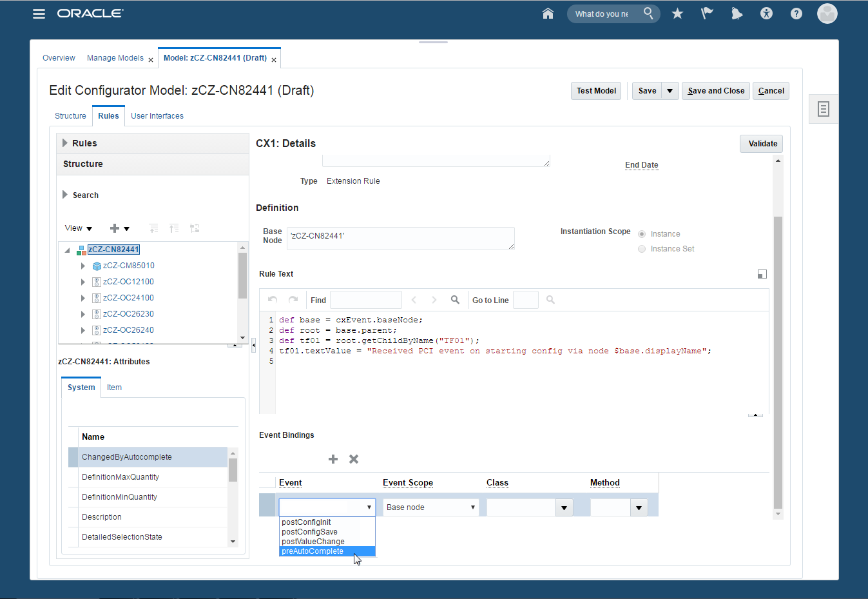868x599 pixels.
Task: Select the Instance radio button
Action: coord(642,234)
